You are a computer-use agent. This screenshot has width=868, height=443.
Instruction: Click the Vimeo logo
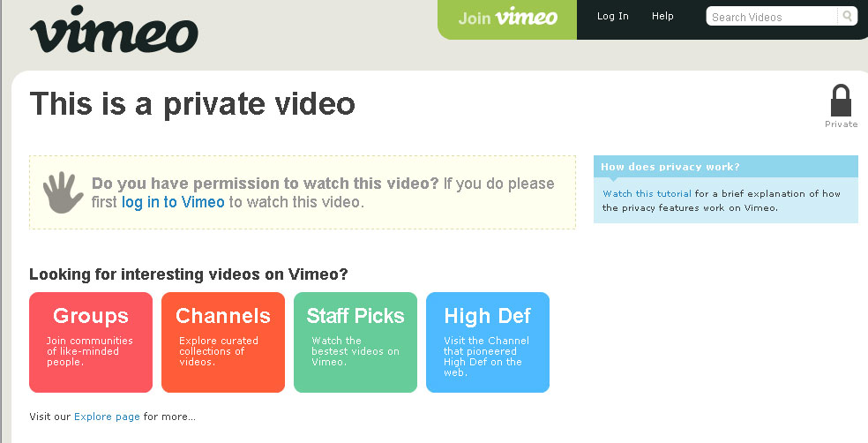(x=114, y=30)
